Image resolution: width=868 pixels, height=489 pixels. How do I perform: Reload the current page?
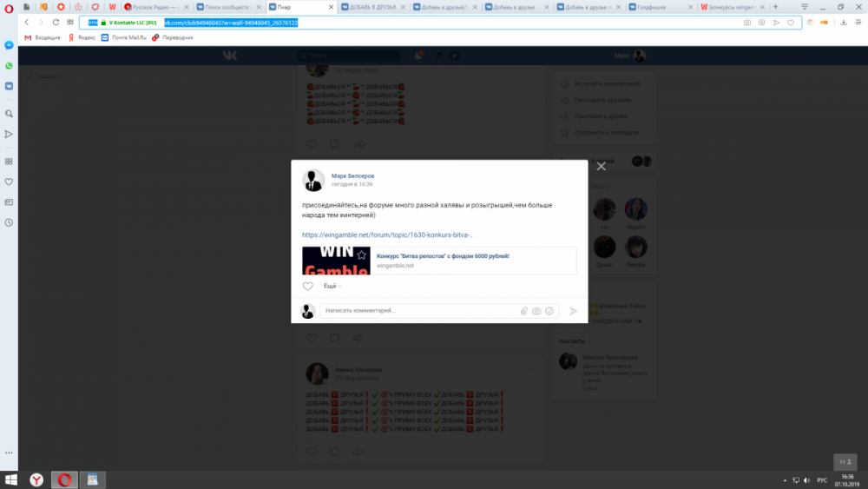(x=56, y=23)
